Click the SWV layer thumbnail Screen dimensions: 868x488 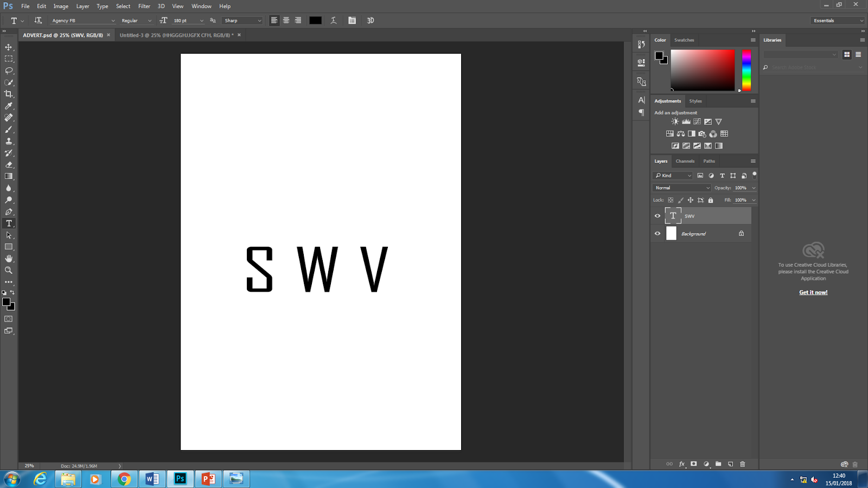[x=673, y=216]
